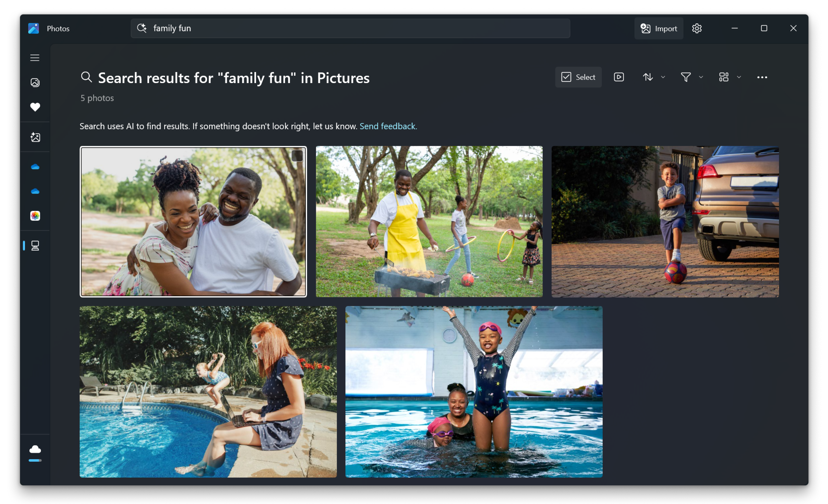This screenshot has width=828, height=504.
Task: Start a slideshow using the play icon
Action: point(618,77)
